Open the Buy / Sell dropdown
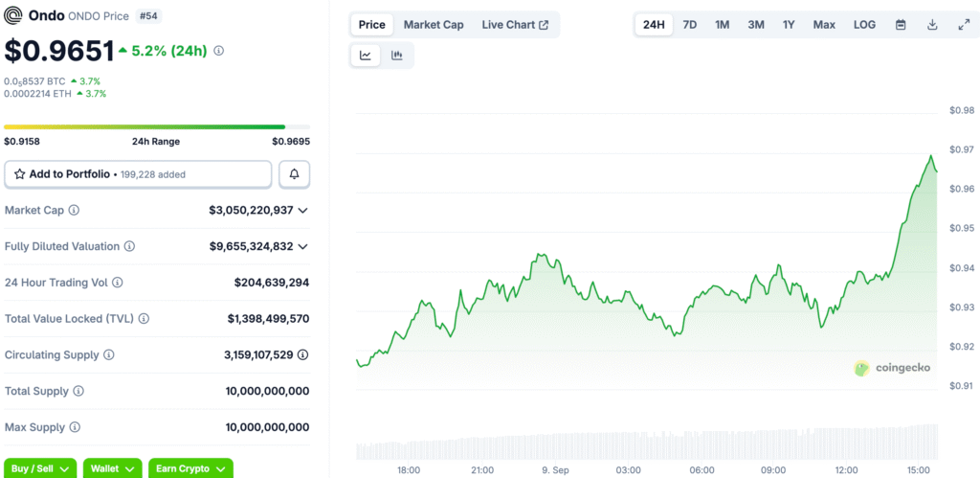This screenshot has height=478, width=980. click(x=40, y=468)
